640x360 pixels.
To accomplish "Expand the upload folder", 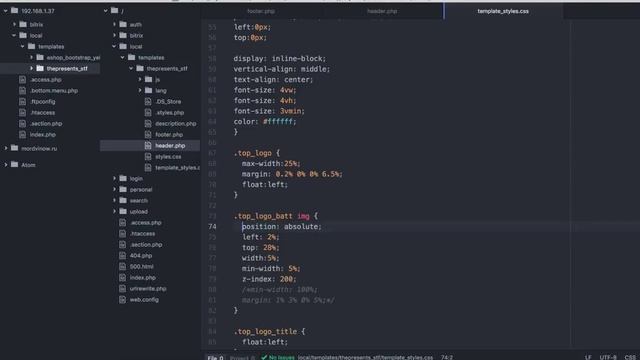I will (114, 211).
